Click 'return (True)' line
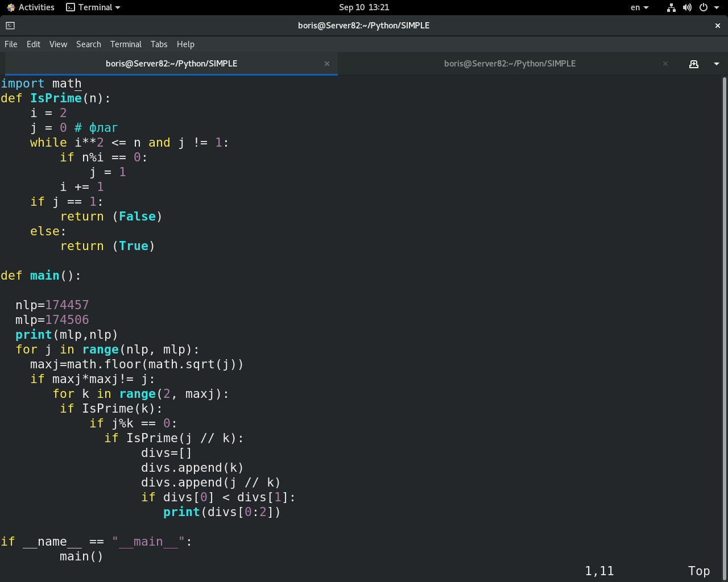The width and height of the screenshot is (728, 582). [107, 246]
